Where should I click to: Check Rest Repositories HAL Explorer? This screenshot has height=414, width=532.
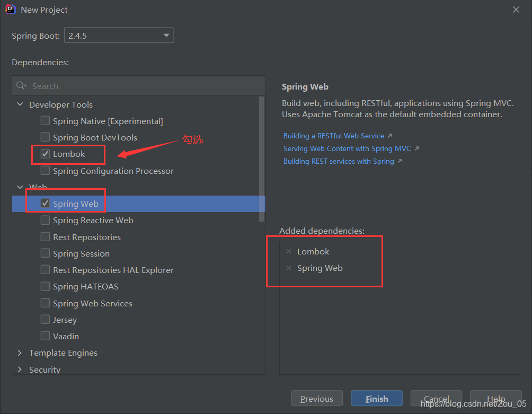pos(45,270)
